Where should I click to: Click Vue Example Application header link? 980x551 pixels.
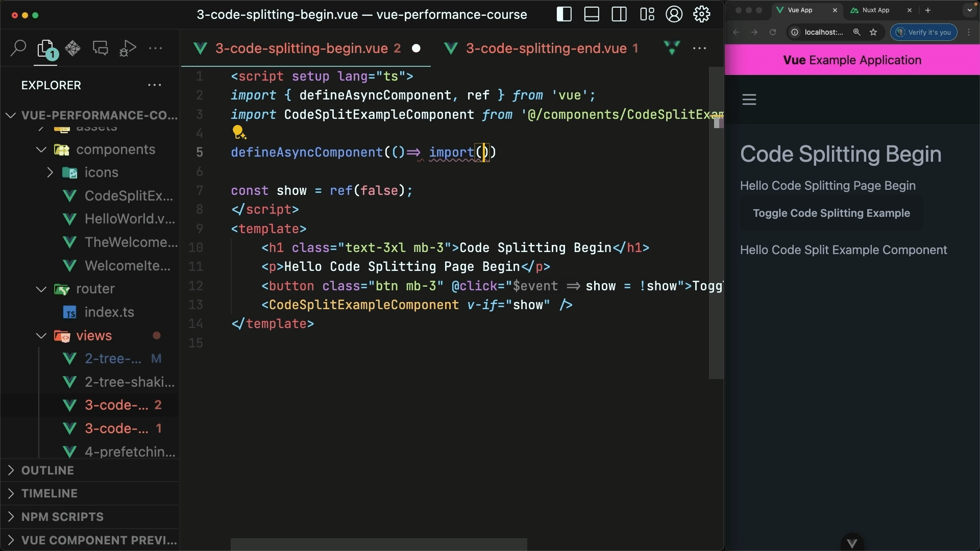(852, 60)
